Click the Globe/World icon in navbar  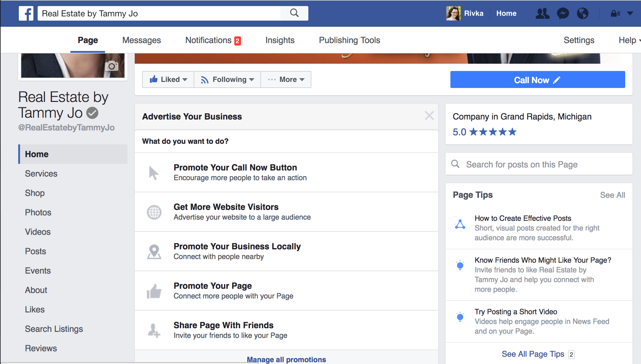click(x=582, y=13)
